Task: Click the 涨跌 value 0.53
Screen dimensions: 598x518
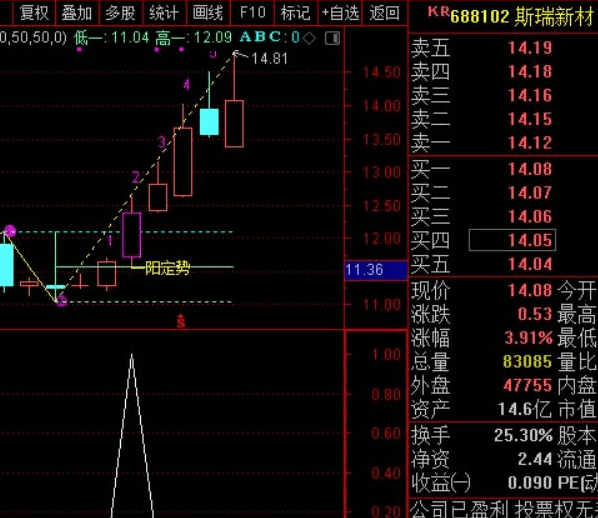Action: pos(535,314)
